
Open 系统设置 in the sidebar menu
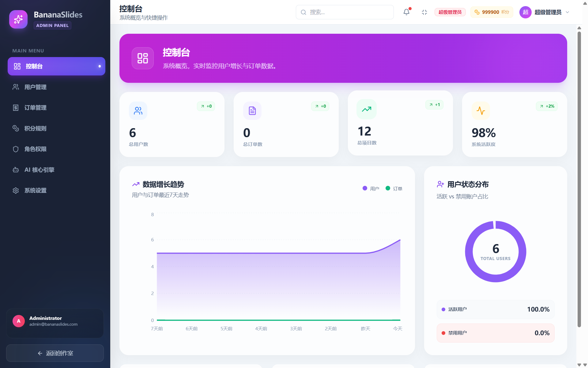(56, 190)
